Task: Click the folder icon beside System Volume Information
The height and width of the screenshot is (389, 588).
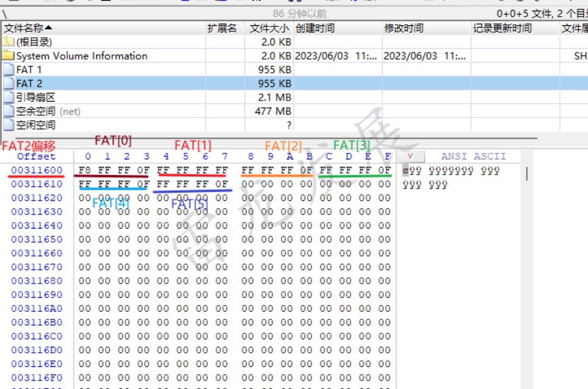Action: point(8,56)
